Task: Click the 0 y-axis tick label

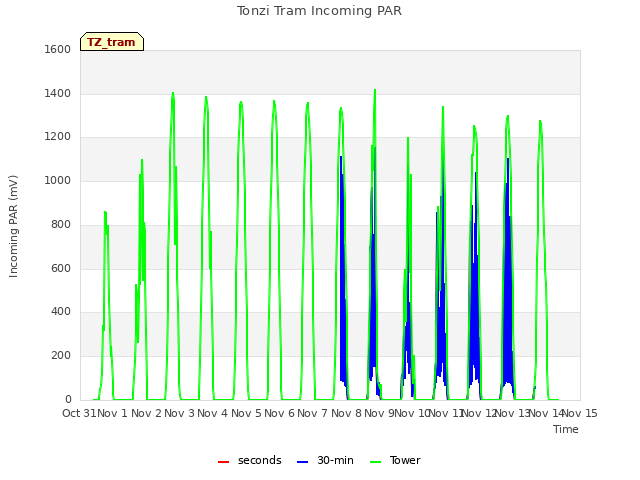Action: point(68,399)
